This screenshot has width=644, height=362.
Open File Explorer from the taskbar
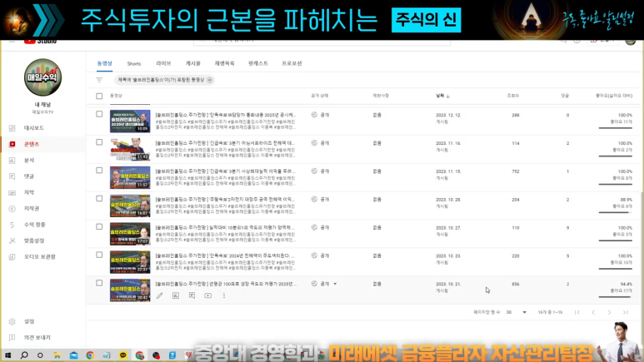[x=57, y=355]
